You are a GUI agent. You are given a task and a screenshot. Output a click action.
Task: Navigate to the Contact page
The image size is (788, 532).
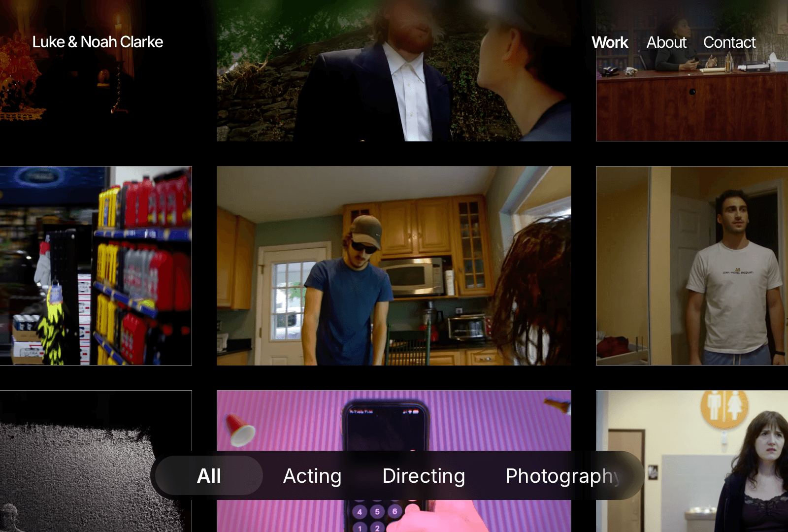[729, 43]
